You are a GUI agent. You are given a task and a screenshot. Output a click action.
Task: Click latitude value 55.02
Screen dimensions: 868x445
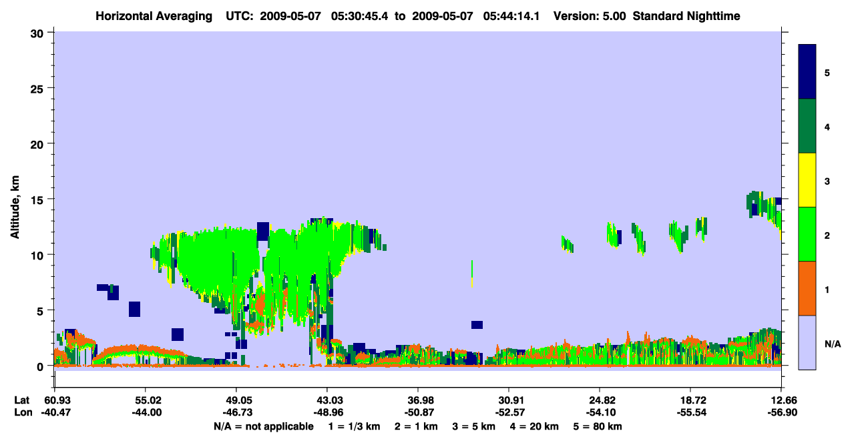coord(145,400)
